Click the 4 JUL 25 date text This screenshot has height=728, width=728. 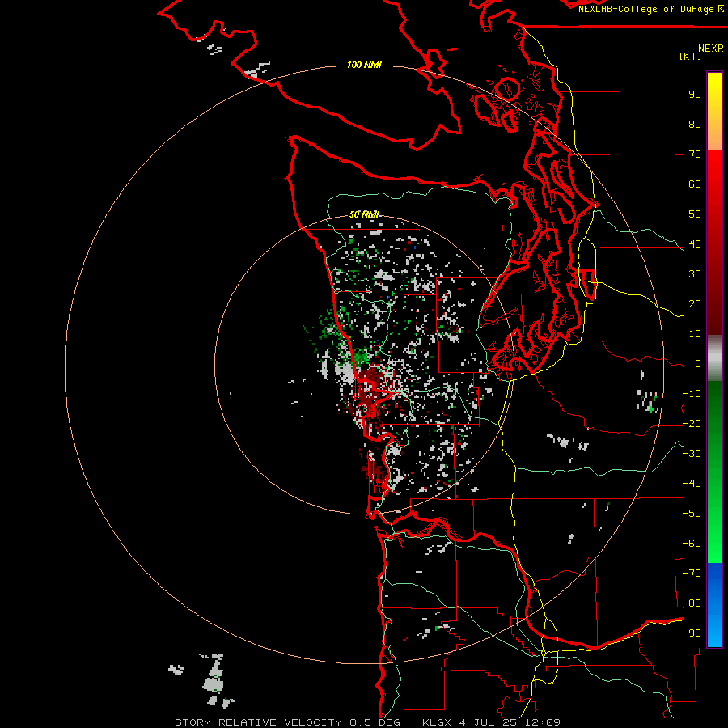(x=490, y=722)
